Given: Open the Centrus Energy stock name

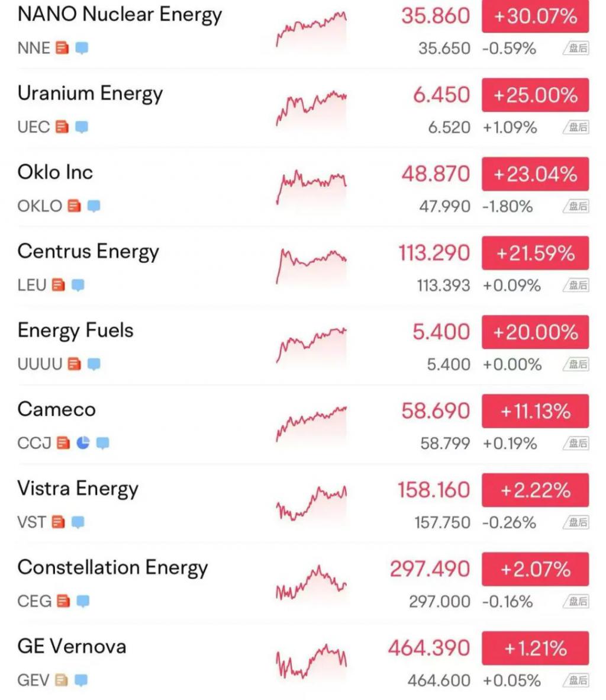Looking at the screenshot, I should 88,252.
